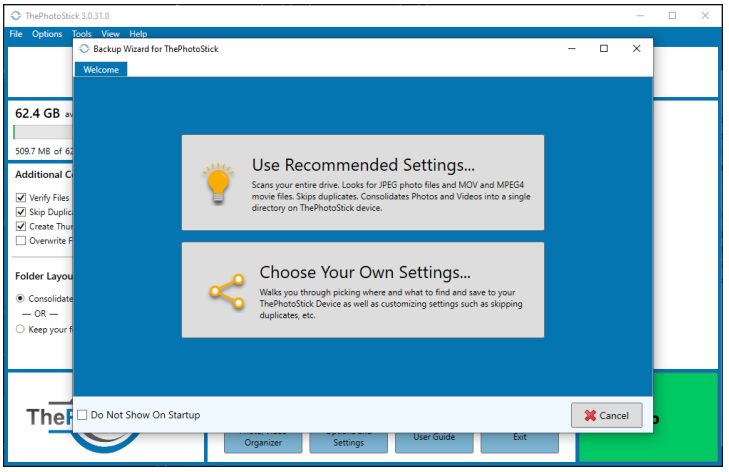Screen dimensions: 729x472
Task: Enable the Overwrite Files checkbox
Action: (x=20, y=241)
